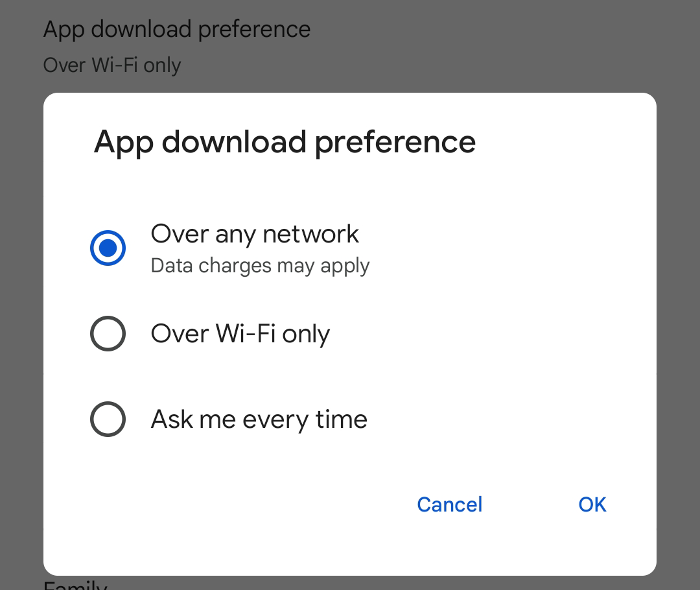Click inside the white dialog area

(x=350, y=467)
